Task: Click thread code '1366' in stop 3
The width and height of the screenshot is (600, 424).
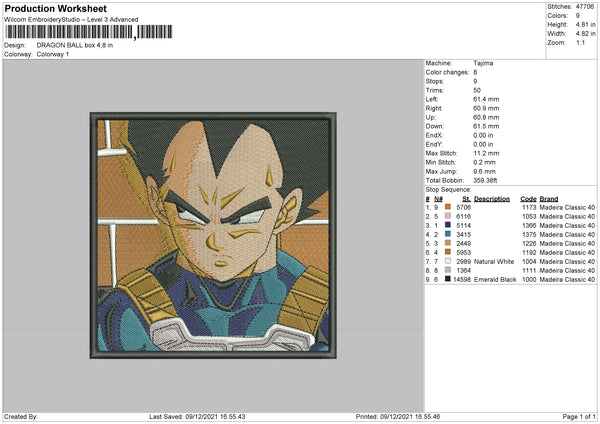Action: [x=529, y=225]
